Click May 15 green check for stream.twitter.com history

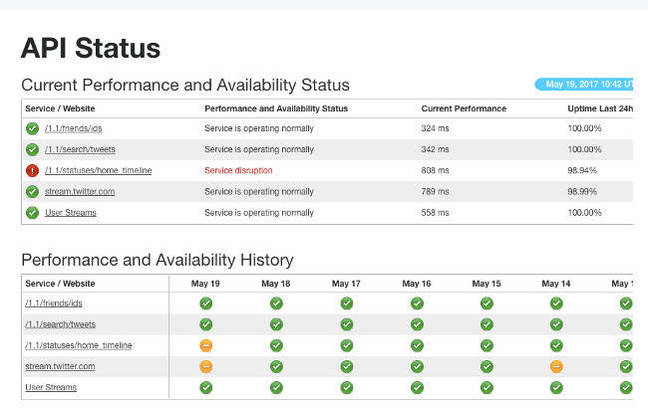tap(486, 366)
